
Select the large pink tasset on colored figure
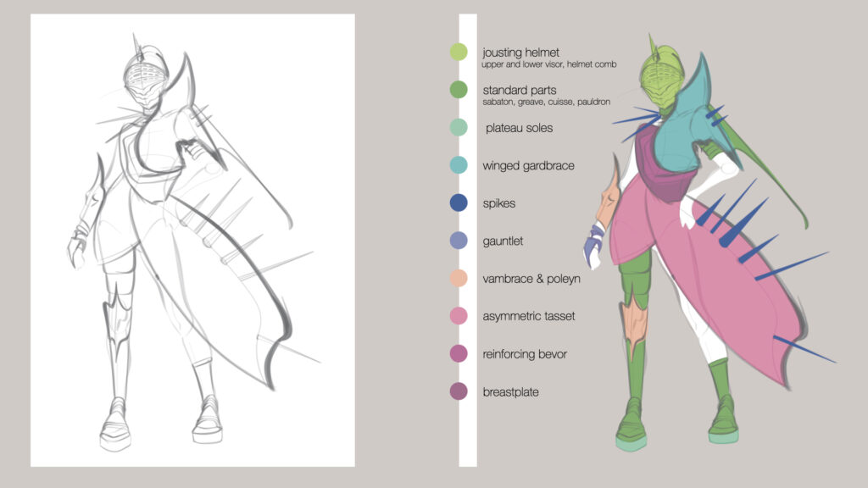pyautogui.click(x=721, y=288)
